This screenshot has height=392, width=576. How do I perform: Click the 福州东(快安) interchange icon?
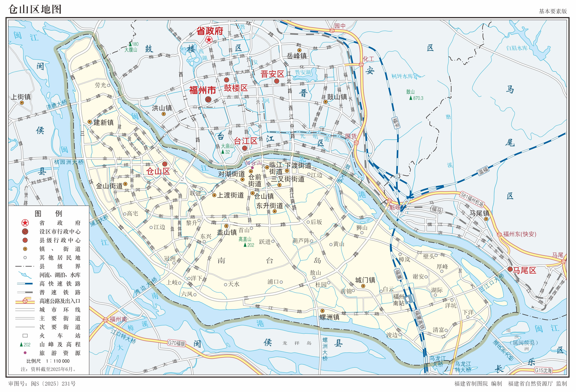click(x=500, y=234)
